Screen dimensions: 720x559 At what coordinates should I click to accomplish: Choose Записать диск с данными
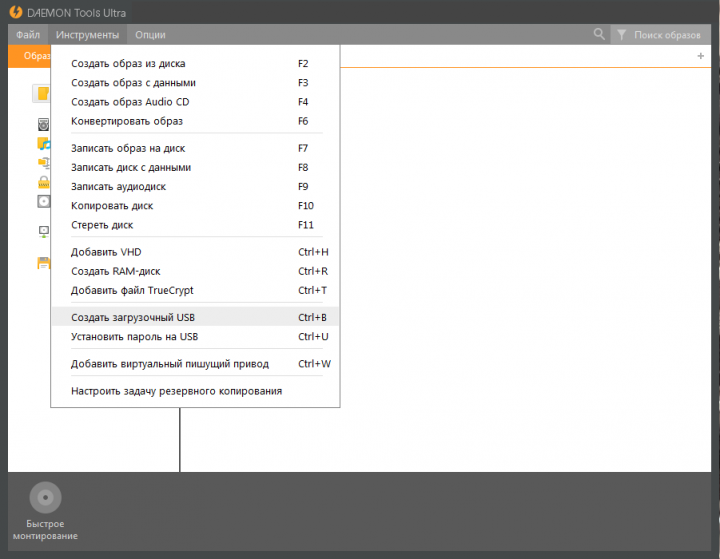pos(195,168)
